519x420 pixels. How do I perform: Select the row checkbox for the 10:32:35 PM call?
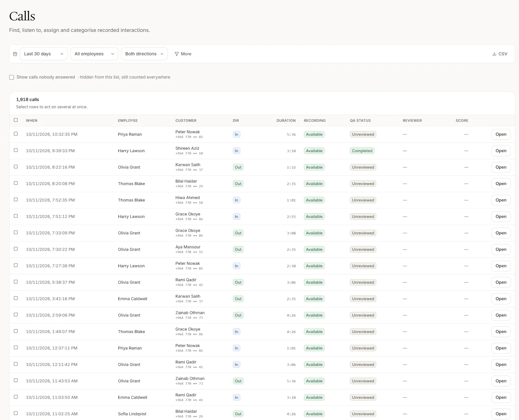[x=16, y=134]
